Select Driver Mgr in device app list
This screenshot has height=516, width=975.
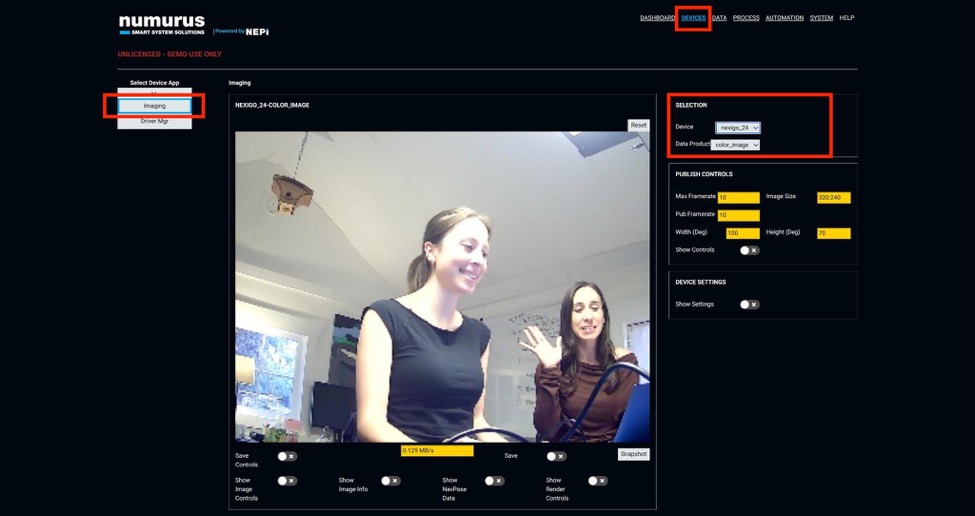click(x=154, y=121)
